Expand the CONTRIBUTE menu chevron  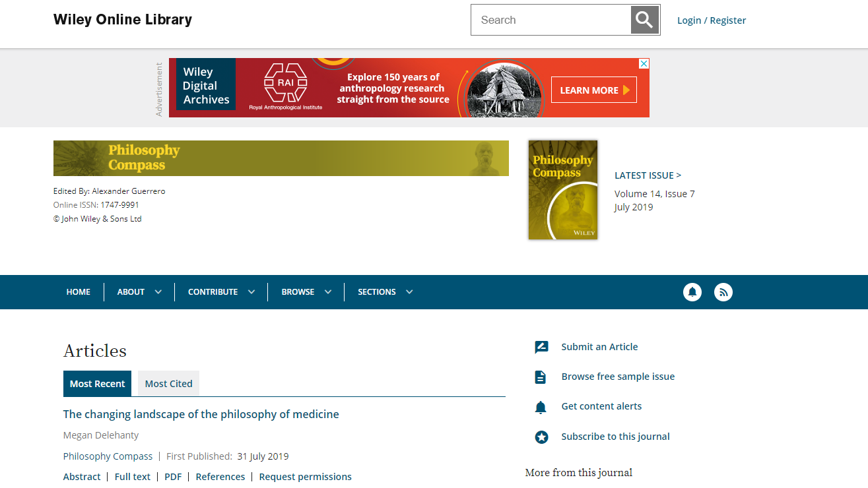(x=251, y=292)
